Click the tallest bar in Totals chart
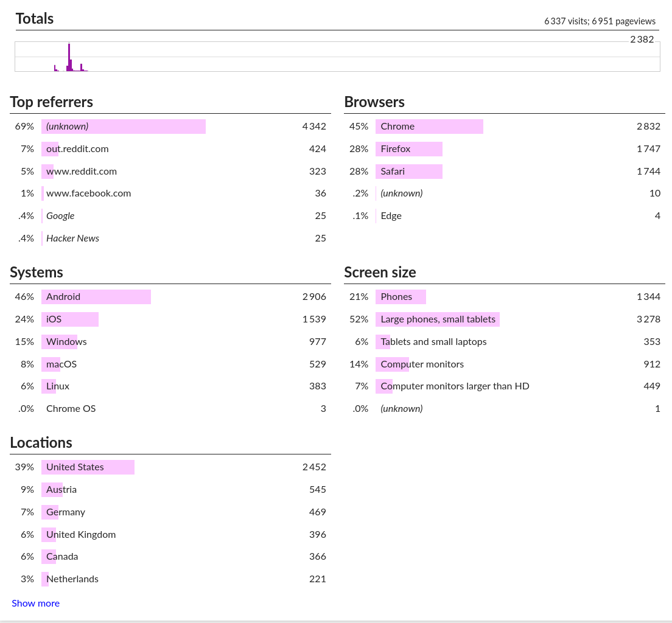 coord(69,57)
